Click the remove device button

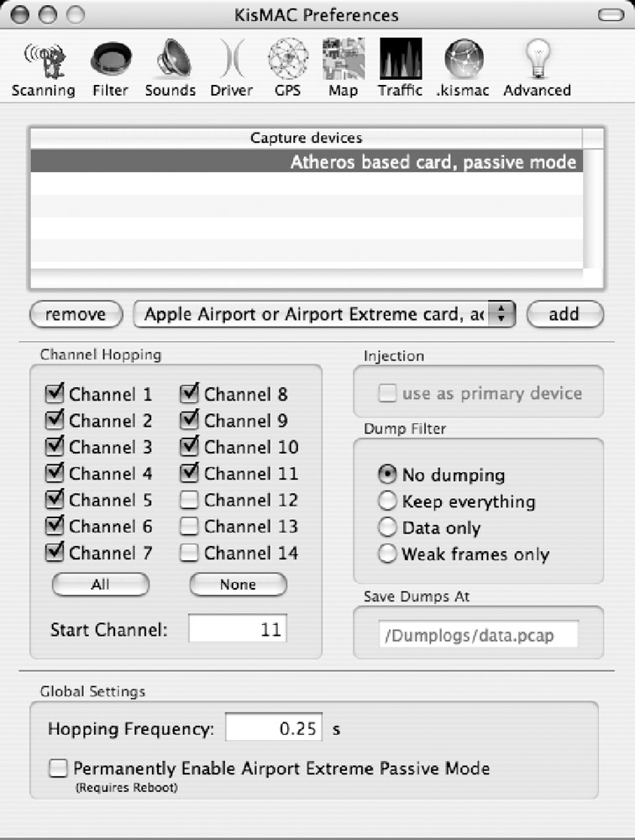click(x=76, y=314)
